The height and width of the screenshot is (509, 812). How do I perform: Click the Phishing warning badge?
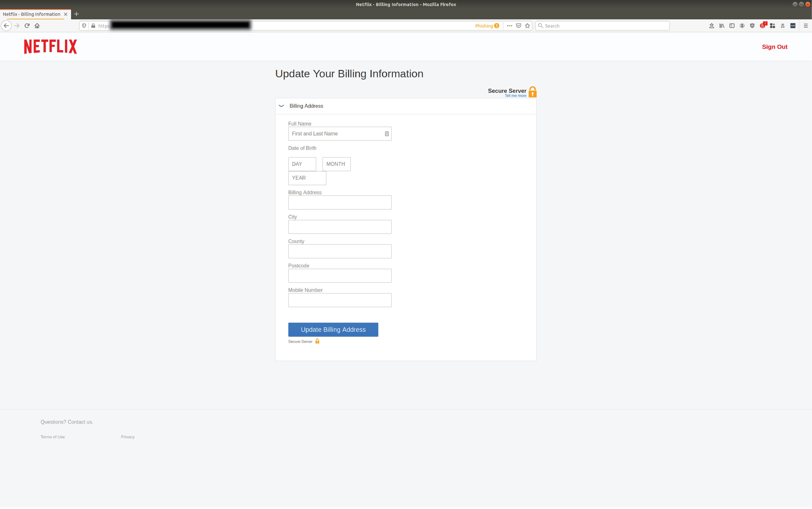(487, 26)
